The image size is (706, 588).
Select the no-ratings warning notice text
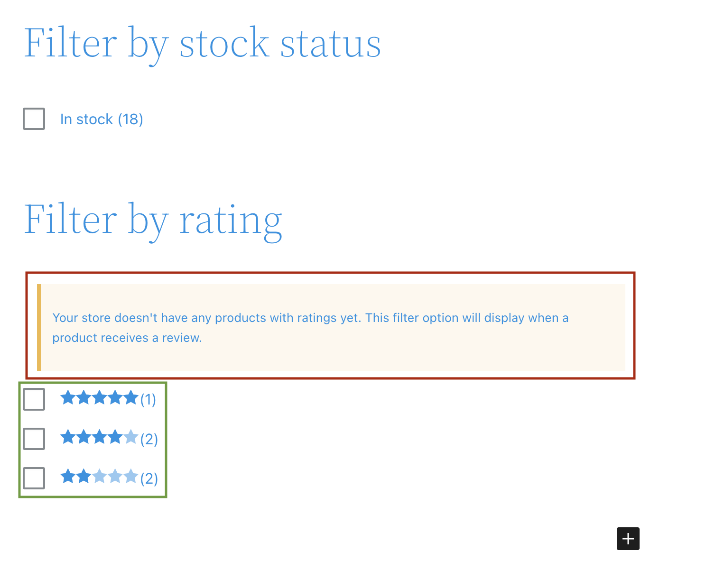click(x=310, y=327)
